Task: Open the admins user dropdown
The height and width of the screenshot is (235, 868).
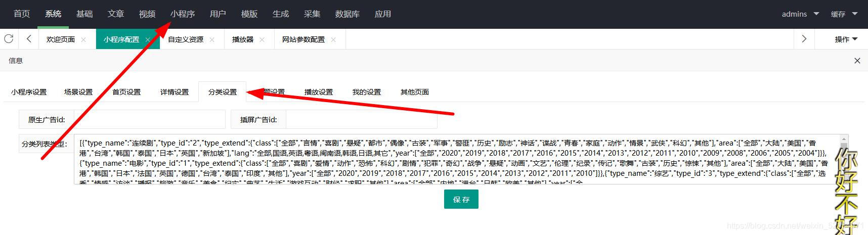Action: pos(800,14)
